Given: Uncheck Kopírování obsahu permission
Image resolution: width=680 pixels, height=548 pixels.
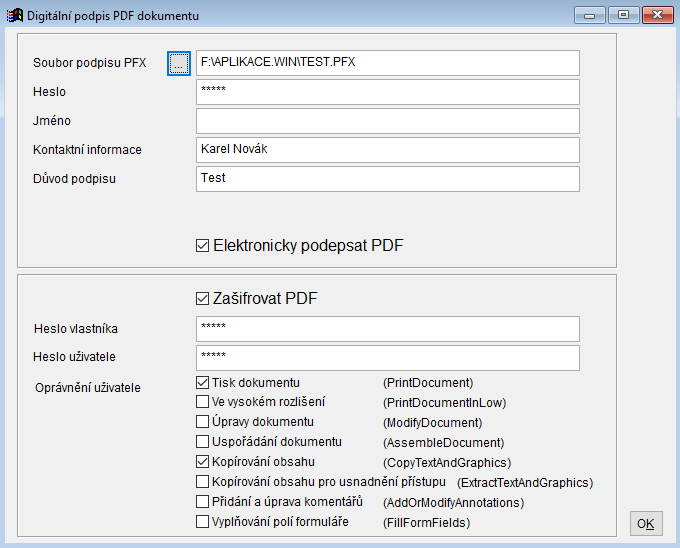Looking at the screenshot, I should (x=202, y=462).
